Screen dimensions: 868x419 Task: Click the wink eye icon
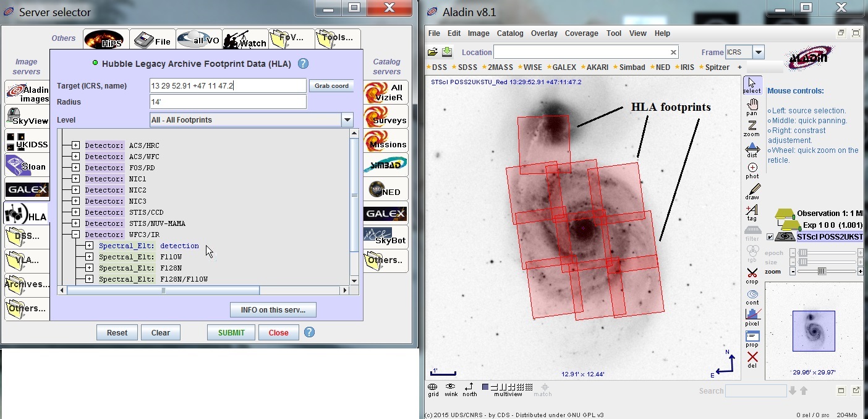tap(451, 389)
